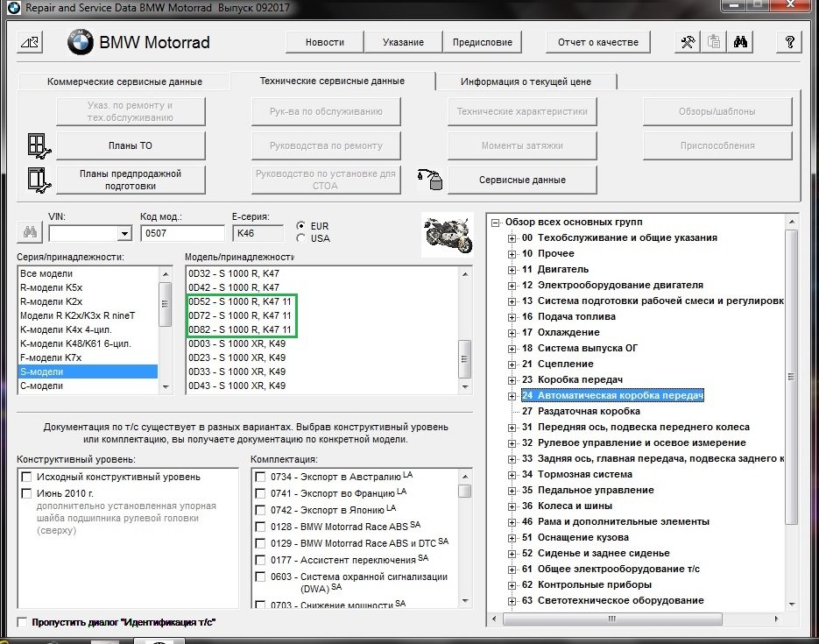The height and width of the screenshot is (644, 819).
Task: Click the Код мод. input field
Action: (x=182, y=233)
